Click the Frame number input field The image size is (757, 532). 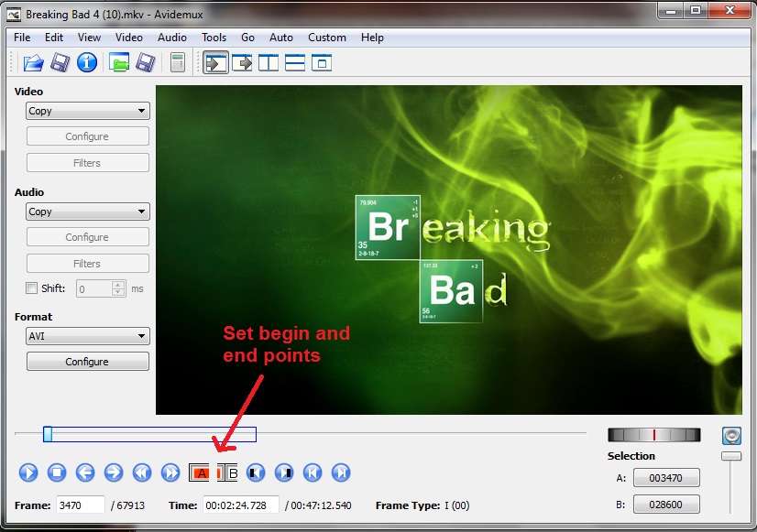80,505
